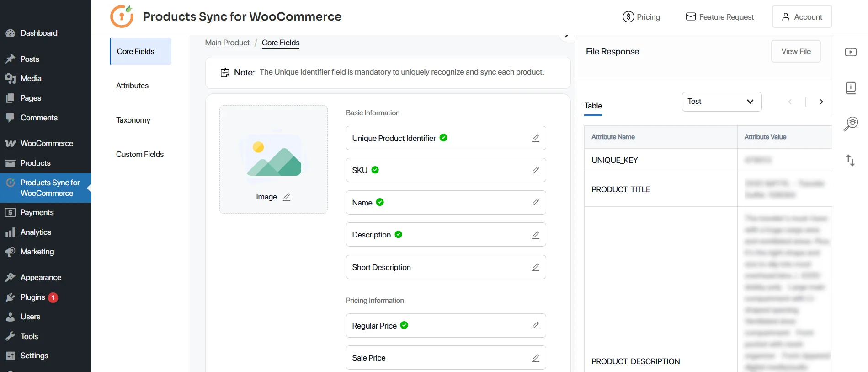Open Dashboard in WordPress sidebar
The height and width of the screenshot is (372, 868).
tap(46, 33)
